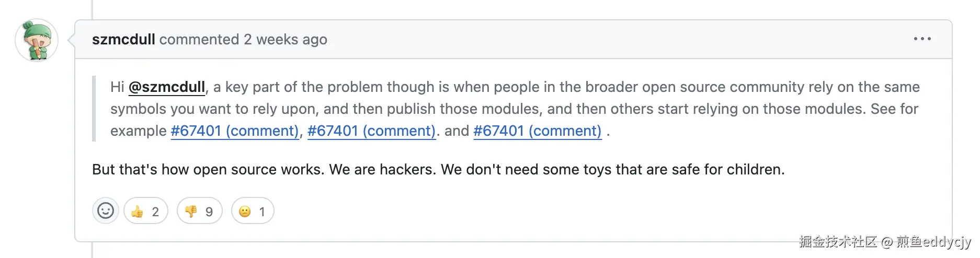Toggle the thumbs up reaction
The height and width of the screenshot is (258, 980).
click(x=145, y=211)
